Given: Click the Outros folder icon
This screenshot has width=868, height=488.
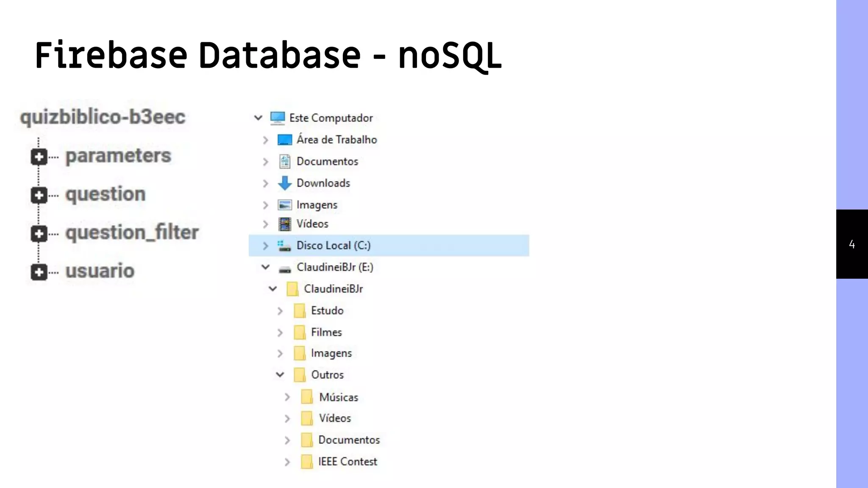Looking at the screenshot, I should (x=300, y=375).
